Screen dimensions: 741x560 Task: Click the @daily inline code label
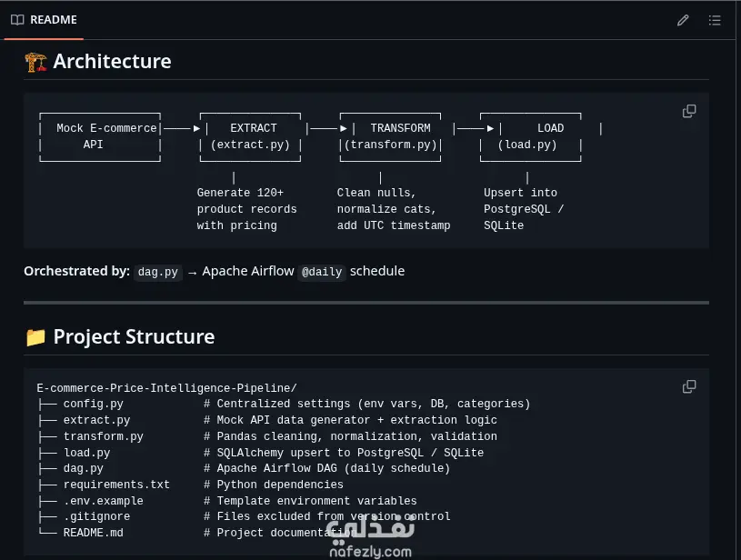322,272
